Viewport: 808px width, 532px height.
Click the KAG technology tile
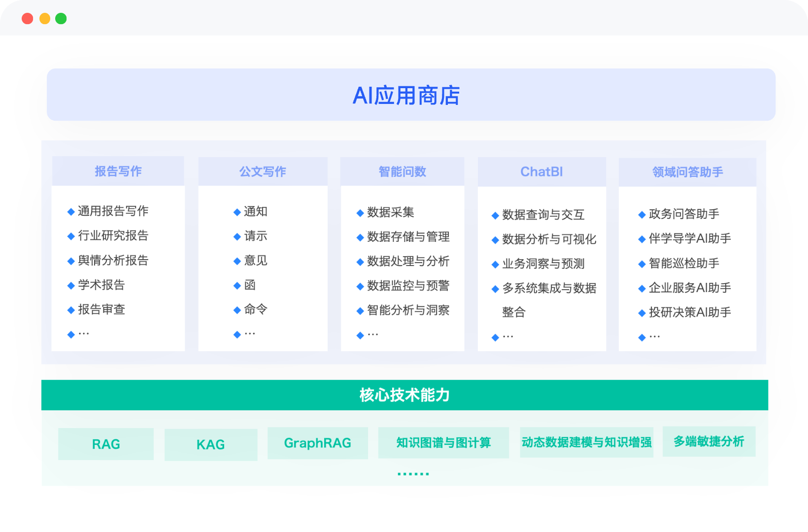[x=211, y=445]
